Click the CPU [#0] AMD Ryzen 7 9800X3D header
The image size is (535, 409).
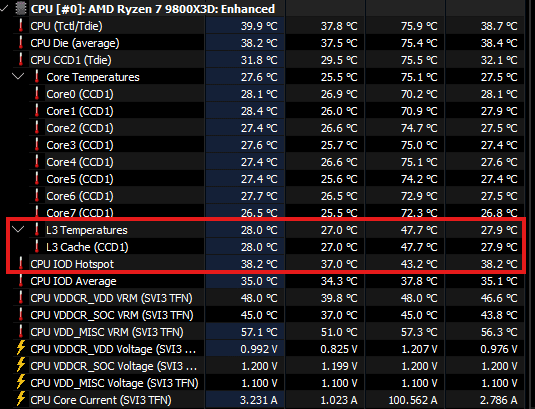tap(153, 9)
